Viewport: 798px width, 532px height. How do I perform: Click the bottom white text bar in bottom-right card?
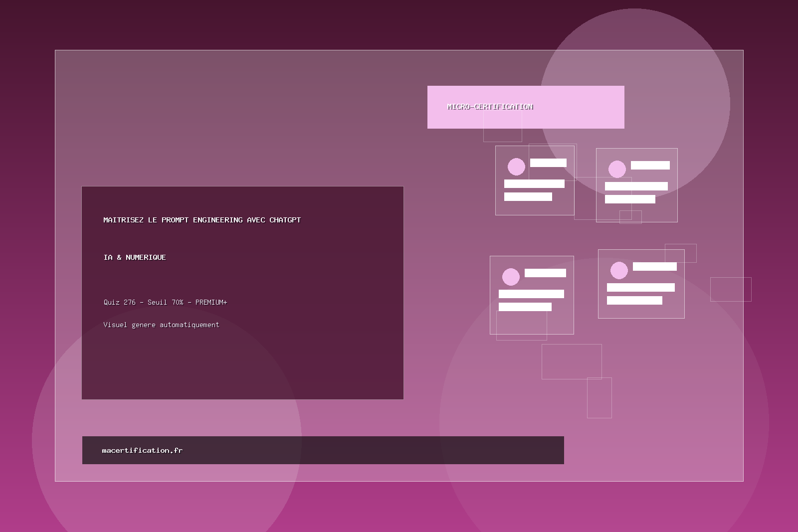[634, 300]
